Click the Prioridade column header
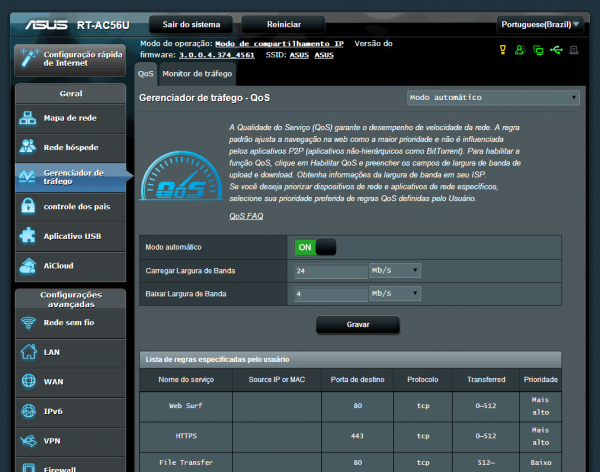 point(540,380)
